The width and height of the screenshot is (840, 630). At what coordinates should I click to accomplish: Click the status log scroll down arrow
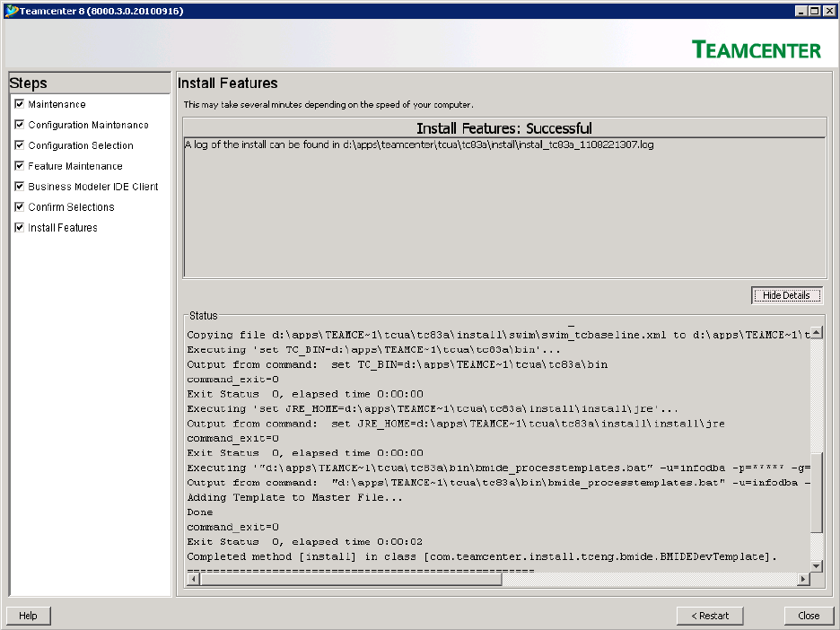pos(816,565)
